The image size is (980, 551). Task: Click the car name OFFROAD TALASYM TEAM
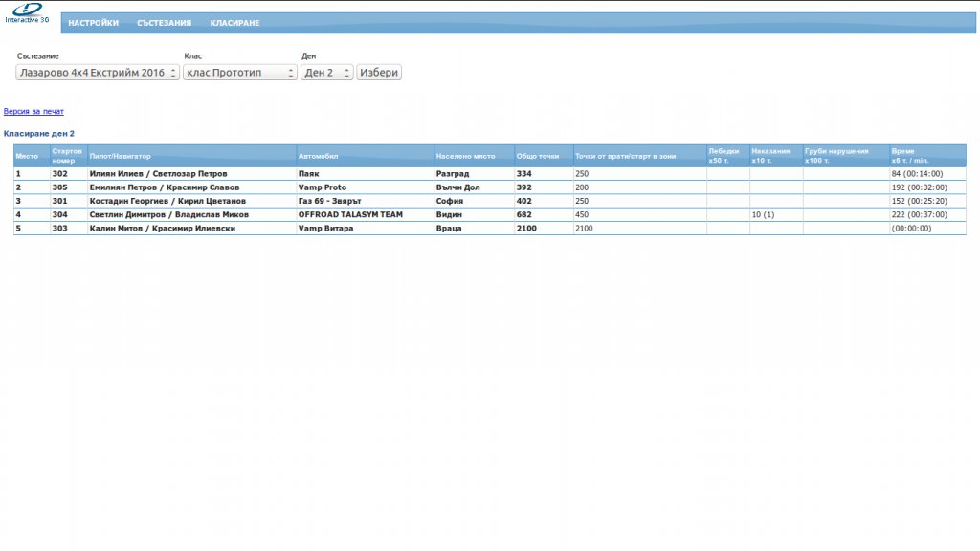[350, 215]
